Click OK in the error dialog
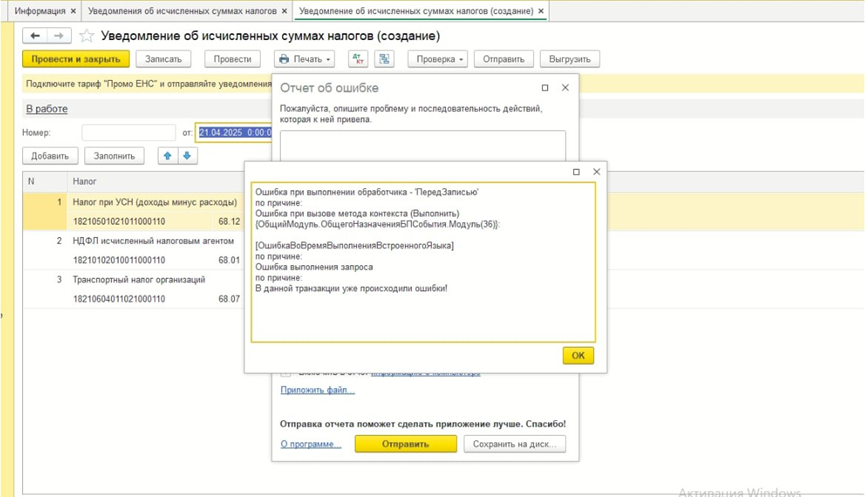Image resolution: width=865 pixels, height=497 pixels. (578, 355)
